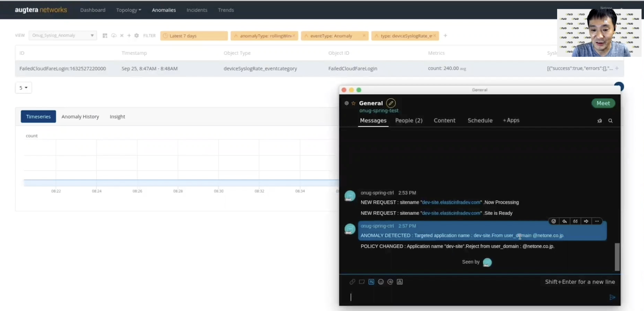Viewport: 644px width, 311px height.
Task: Open the Content tab in chat
Action: click(x=444, y=120)
